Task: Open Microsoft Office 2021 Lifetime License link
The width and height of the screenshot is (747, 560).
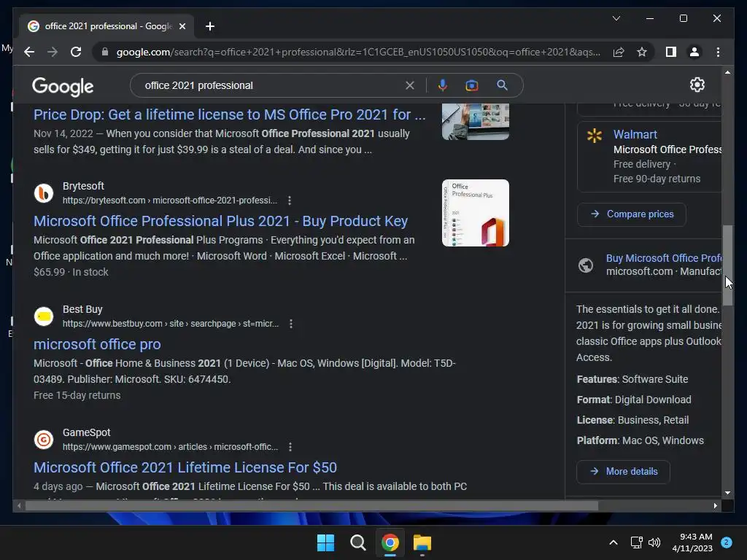Action: tap(185, 467)
